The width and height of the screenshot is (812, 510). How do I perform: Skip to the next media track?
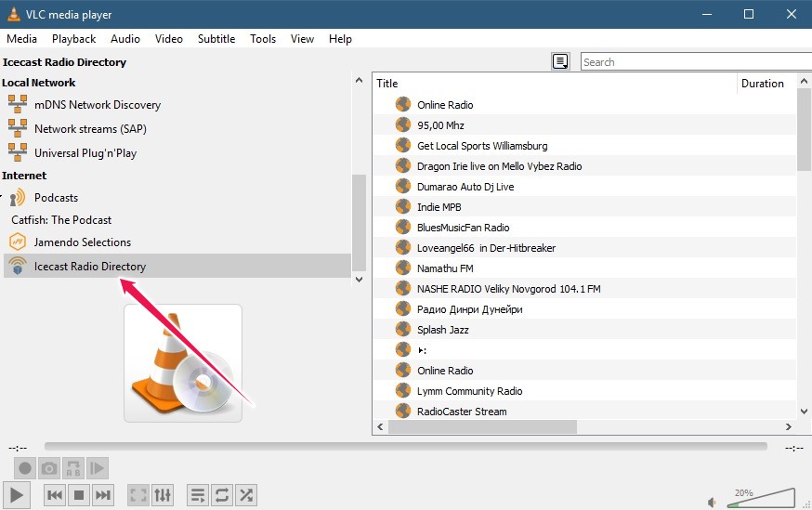(x=102, y=495)
